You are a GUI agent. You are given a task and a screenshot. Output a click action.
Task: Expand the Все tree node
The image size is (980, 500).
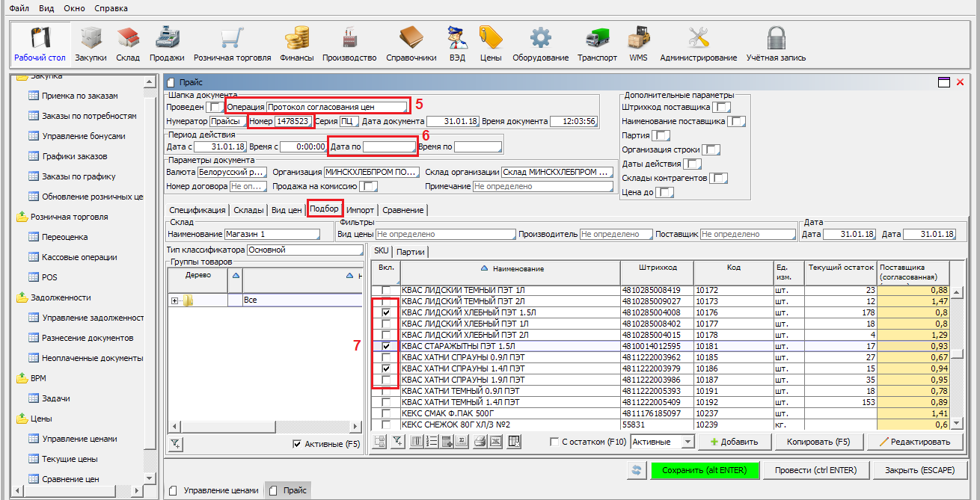point(174,300)
